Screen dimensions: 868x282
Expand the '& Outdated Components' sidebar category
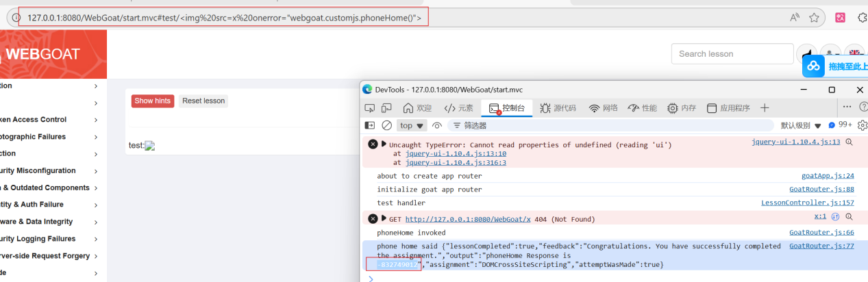click(49, 188)
